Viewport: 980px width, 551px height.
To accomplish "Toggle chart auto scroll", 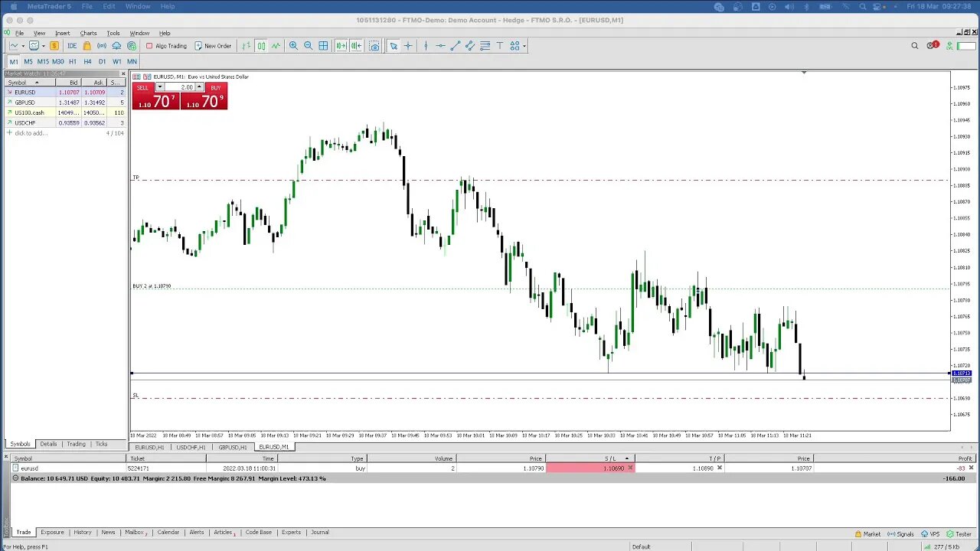I will (341, 46).
